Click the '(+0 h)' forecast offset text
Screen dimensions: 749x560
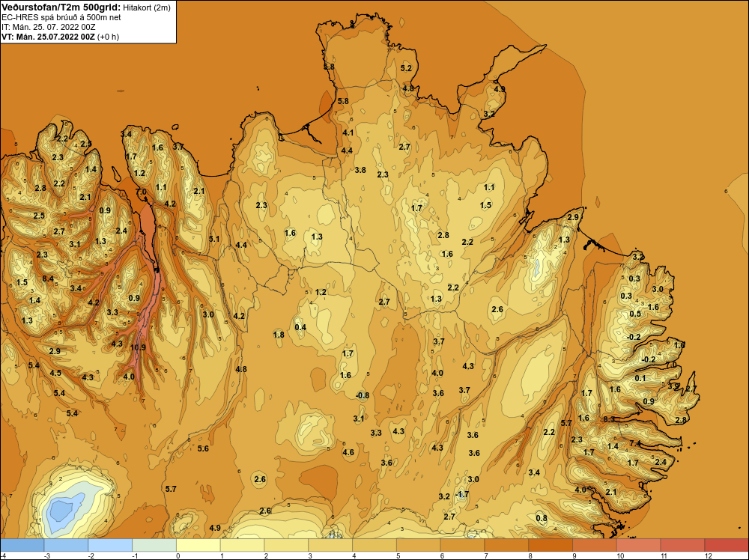click(108, 37)
